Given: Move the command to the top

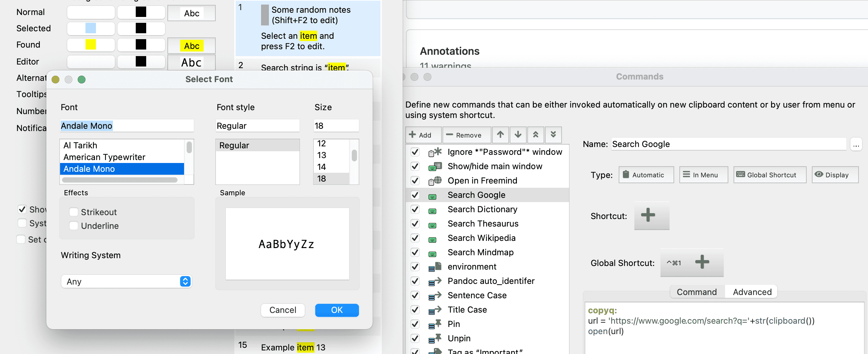Looking at the screenshot, I should coord(536,135).
